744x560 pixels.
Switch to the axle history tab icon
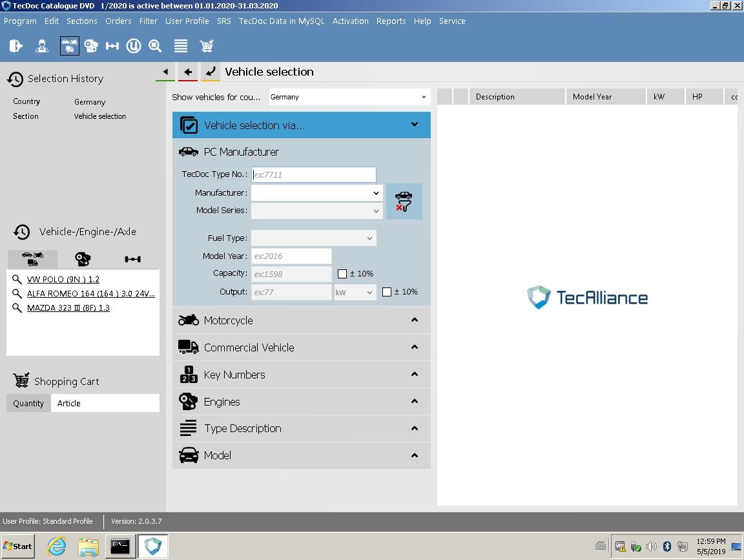[x=132, y=259]
